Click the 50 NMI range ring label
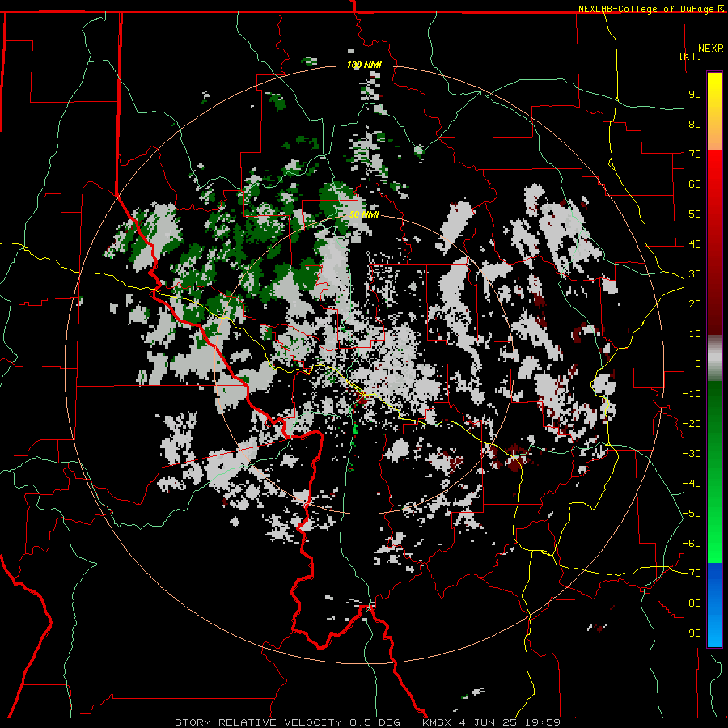The height and width of the screenshot is (728, 728). (x=364, y=214)
